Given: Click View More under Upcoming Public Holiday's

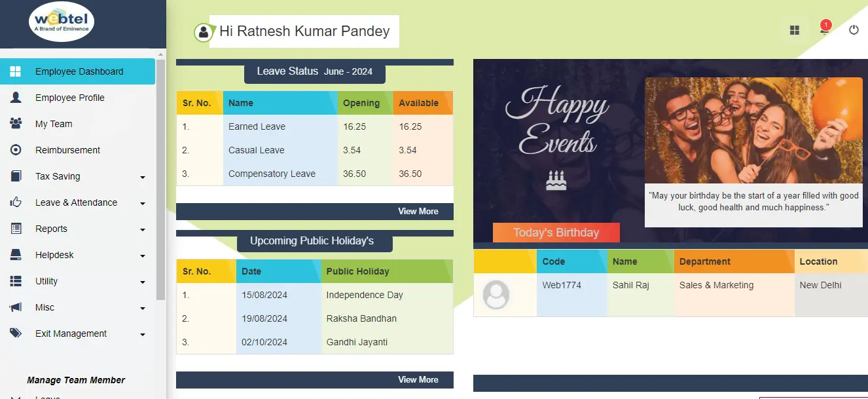Looking at the screenshot, I should (418, 379).
